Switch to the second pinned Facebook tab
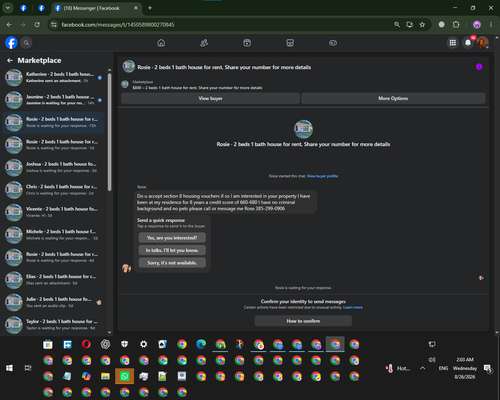 click(41, 8)
